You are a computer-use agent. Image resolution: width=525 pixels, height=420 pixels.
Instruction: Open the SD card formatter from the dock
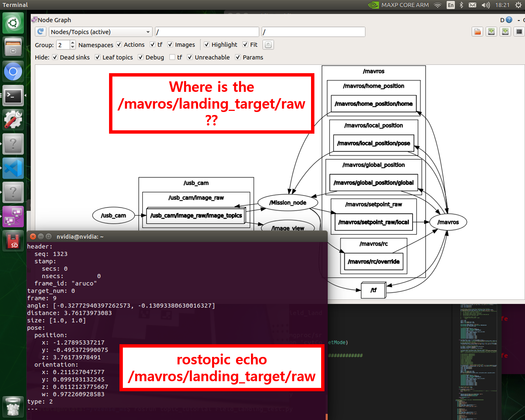coord(13,240)
